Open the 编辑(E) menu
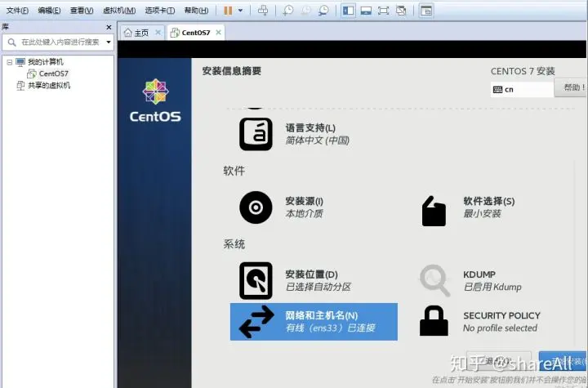Viewport: 588px width, 388px height. 49,11
